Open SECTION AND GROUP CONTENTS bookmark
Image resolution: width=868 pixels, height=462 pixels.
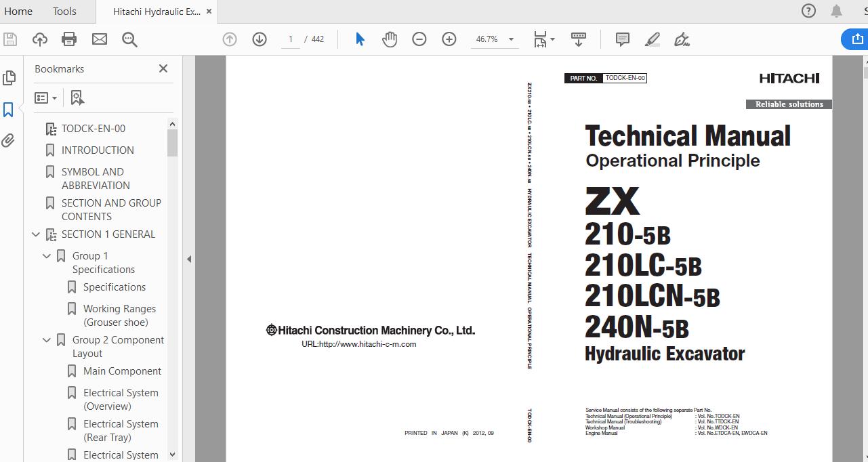(x=111, y=210)
